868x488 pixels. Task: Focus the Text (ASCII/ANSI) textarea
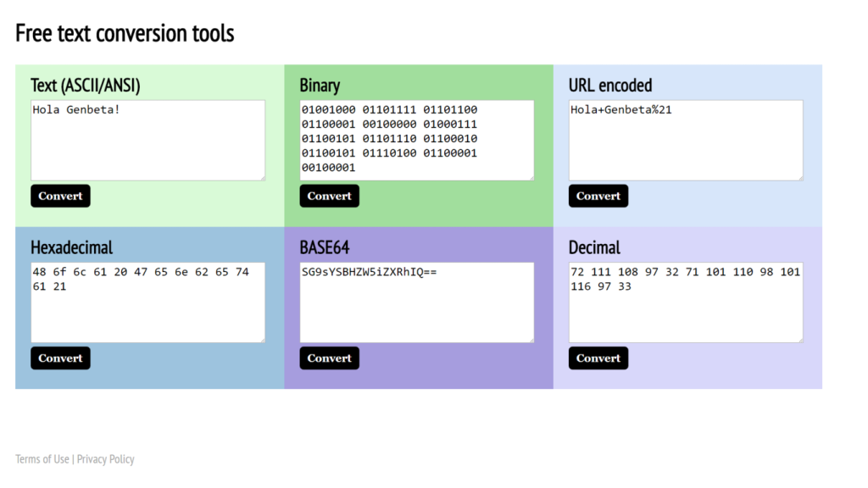pyautogui.click(x=147, y=140)
